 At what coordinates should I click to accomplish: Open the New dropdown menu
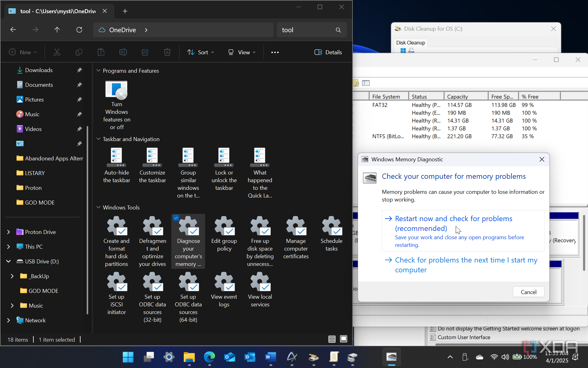(x=23, y=52)
